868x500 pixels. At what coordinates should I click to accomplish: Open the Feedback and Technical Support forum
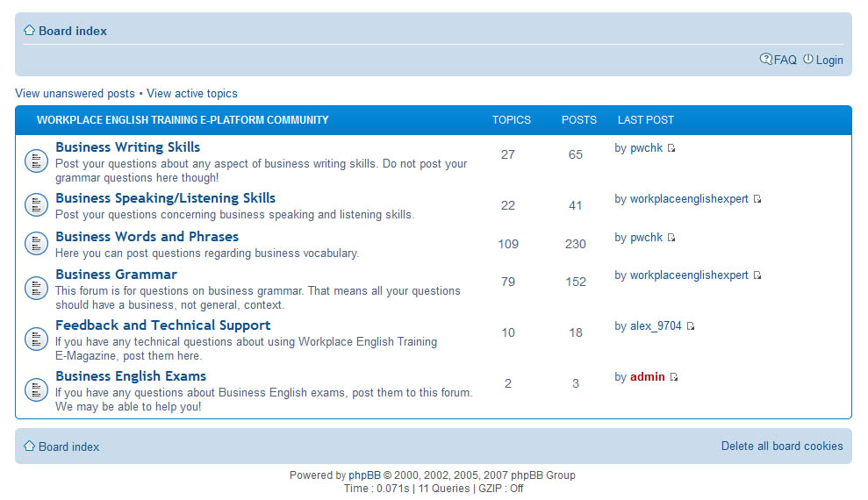click(x=162, y=325)
